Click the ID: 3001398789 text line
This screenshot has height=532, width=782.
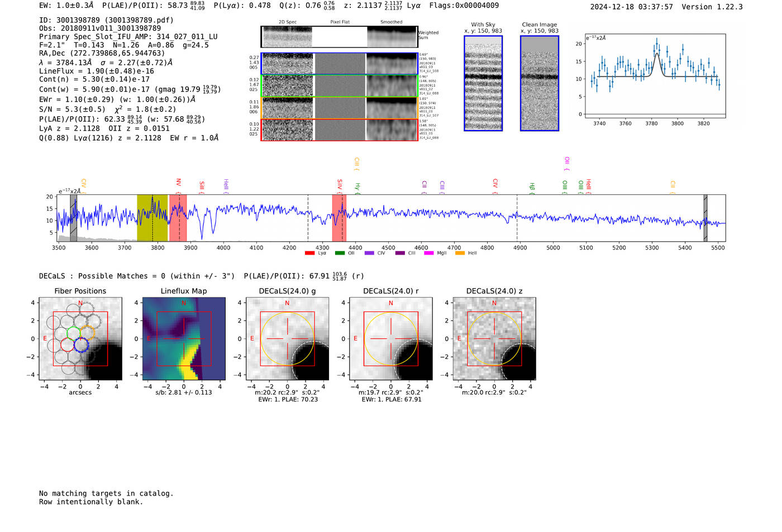click(106, 20)
